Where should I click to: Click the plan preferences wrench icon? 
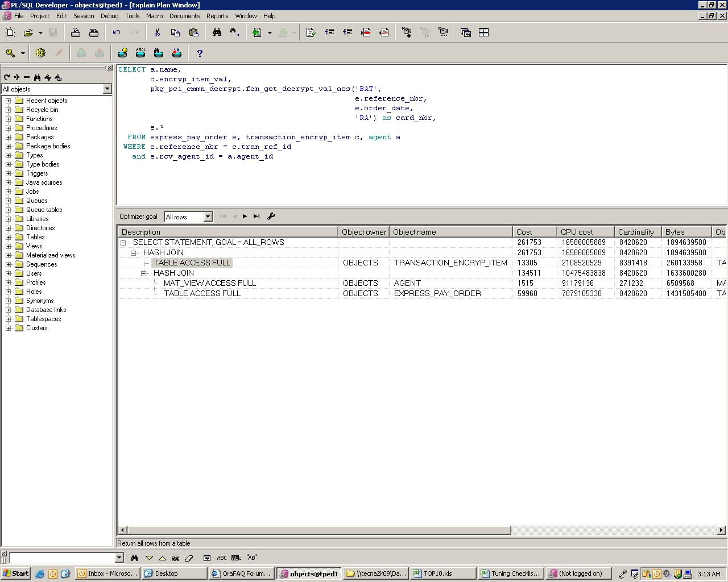click(x=271, y=216)
